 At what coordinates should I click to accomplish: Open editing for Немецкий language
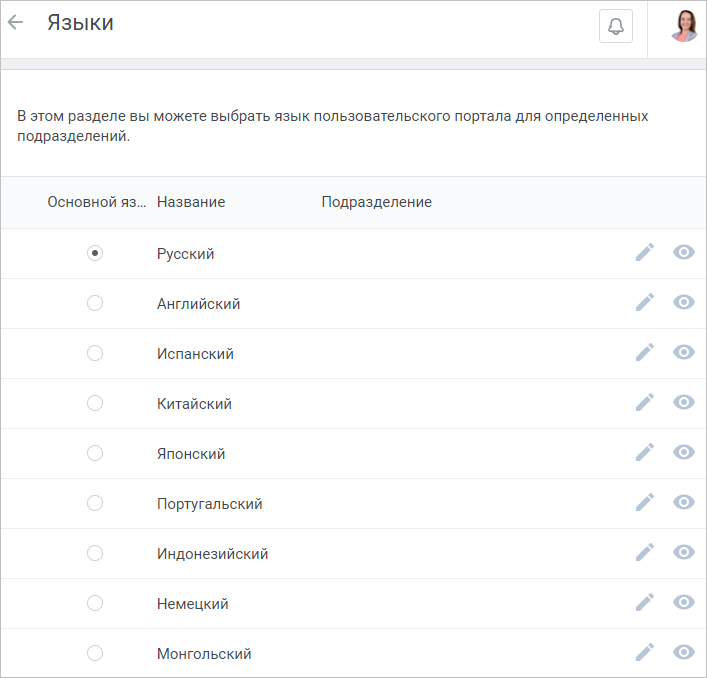pyautogui.click(x=645, y=602)
